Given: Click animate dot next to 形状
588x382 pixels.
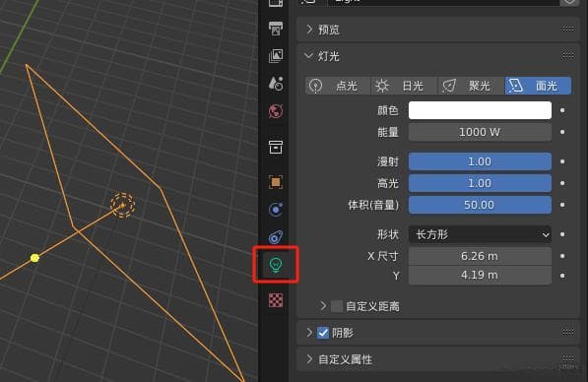Looking at the screenshot, I should tap(562, 234).
